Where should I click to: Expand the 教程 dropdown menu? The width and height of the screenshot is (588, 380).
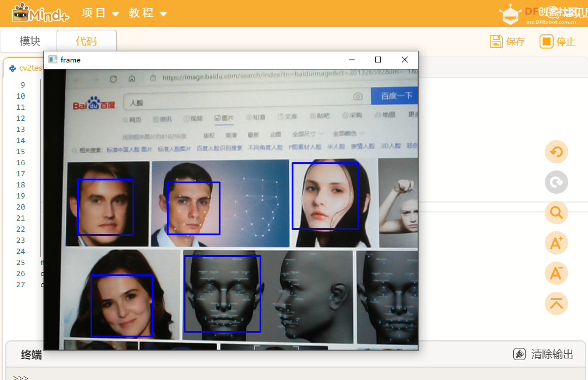coord(148,13)
